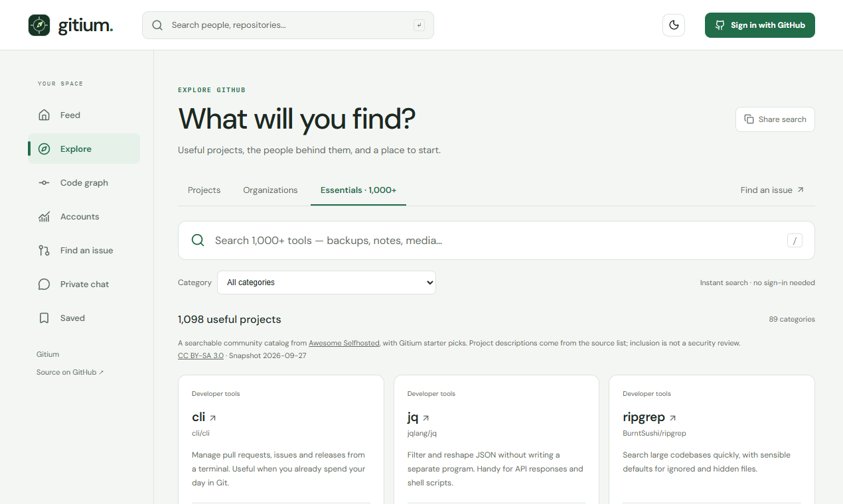
Task: Open Accounts from sidebar
Action: (x=84, y=216)
